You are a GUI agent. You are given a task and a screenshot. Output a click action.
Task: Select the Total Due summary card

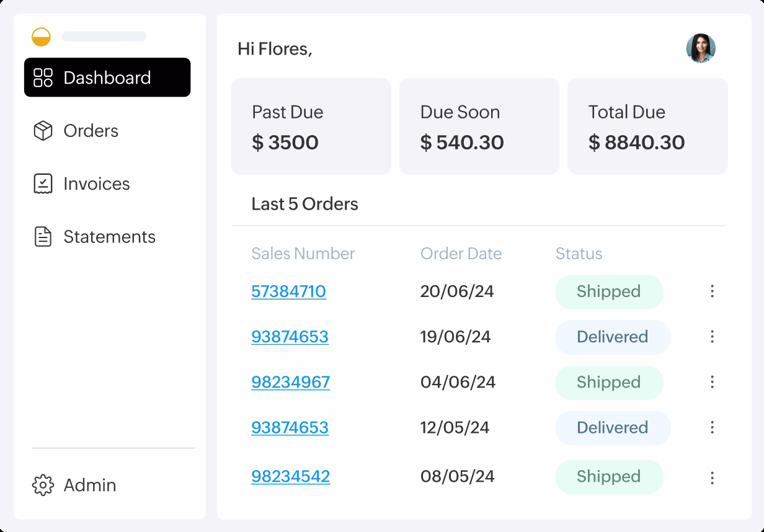[647, 126]
